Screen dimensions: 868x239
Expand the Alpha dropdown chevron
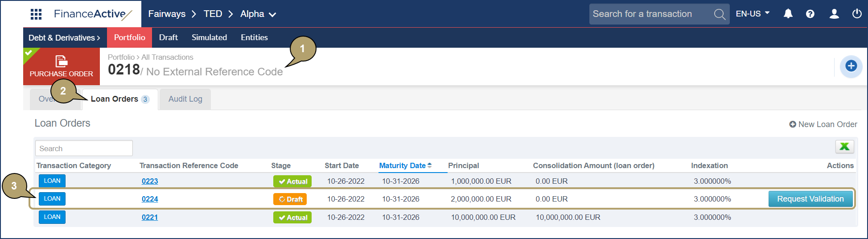point(272,15)
